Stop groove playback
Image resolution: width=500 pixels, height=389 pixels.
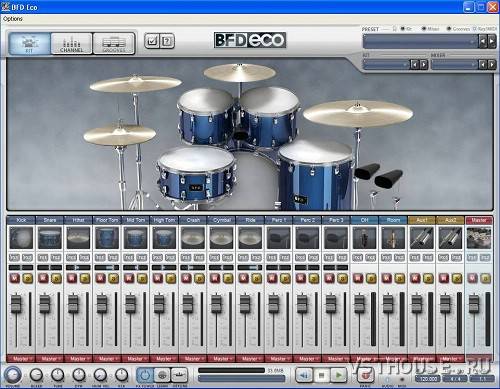tap(322, 375)
